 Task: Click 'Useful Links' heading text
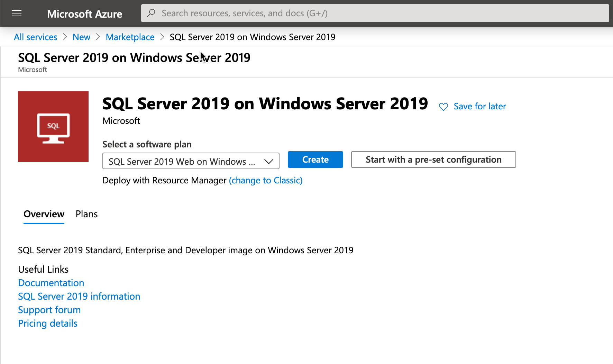(43, 269)
